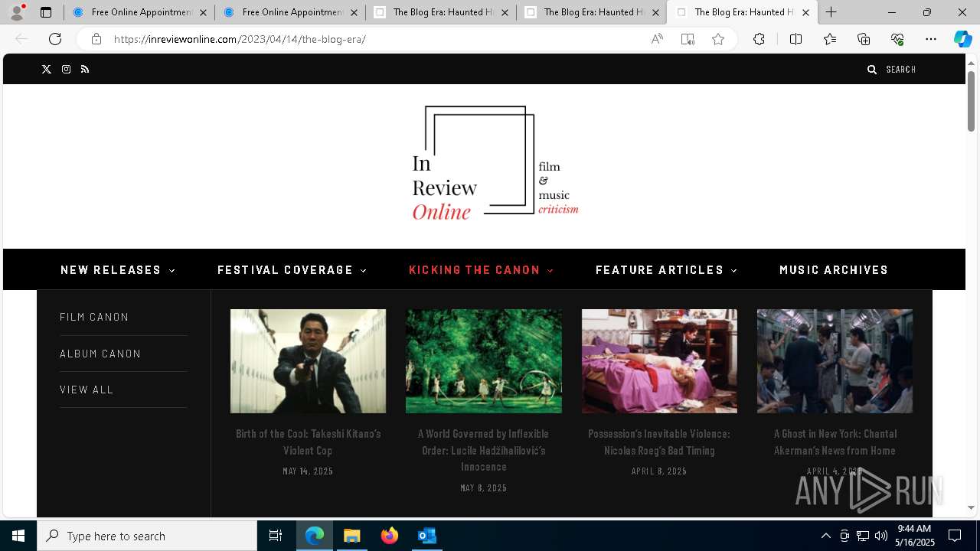Click the Windows taskbar search box
The image size is (980, 551).
[x=147, y=536]
